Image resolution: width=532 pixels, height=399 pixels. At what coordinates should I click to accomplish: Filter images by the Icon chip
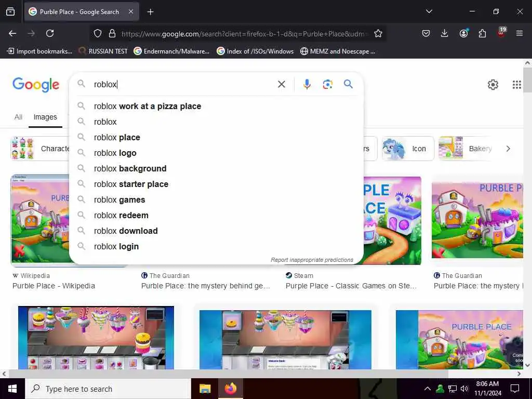tap(408, 149)
